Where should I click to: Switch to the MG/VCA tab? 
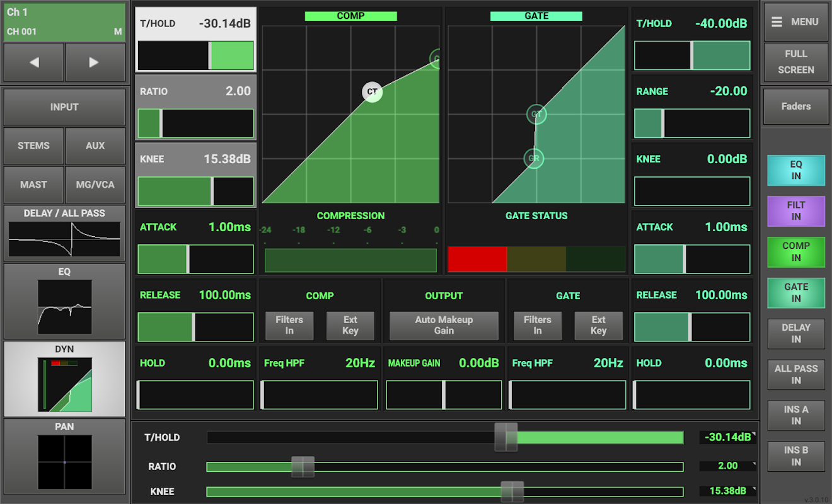pyautogui.click(x=95, y=185)
